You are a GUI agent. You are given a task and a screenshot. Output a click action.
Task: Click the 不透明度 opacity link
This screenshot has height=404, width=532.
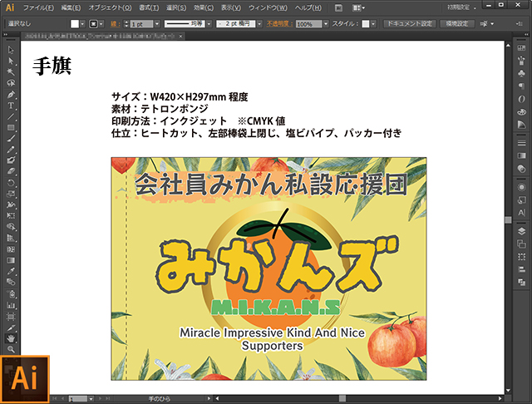(279, 24)
